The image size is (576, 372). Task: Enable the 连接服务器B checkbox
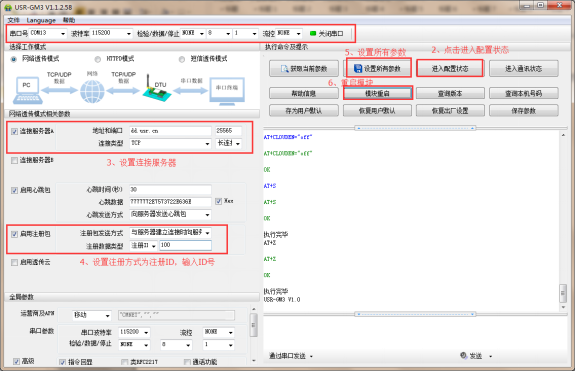[x=14, y=160]
